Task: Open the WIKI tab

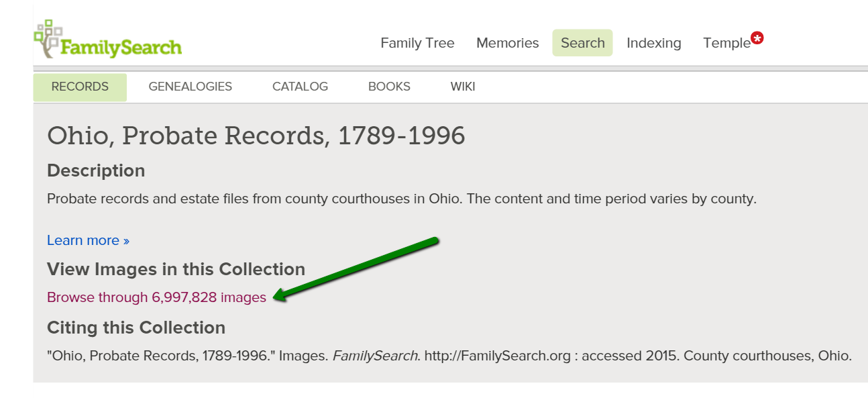Action: pos(462,87)
